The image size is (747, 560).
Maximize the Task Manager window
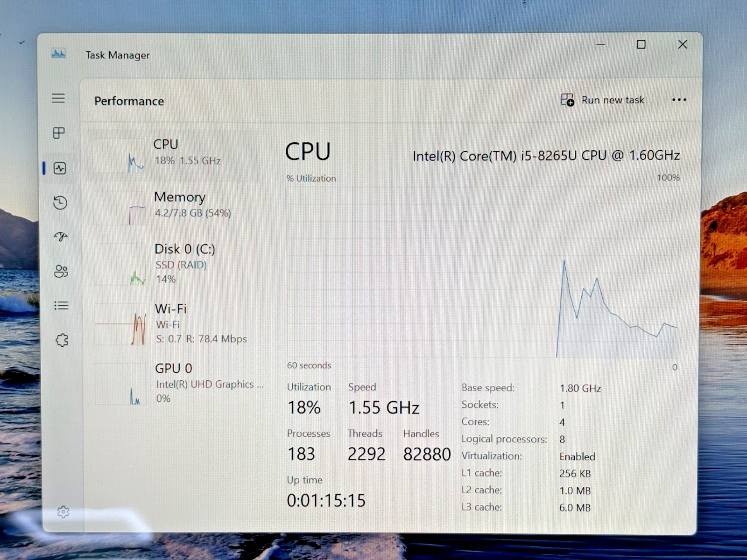tap(641, 44)
